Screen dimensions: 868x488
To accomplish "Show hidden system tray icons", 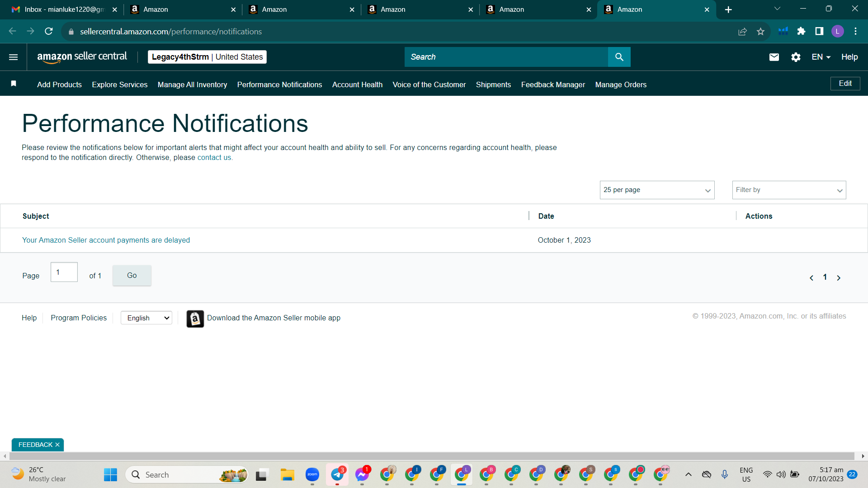I will point(689,474).
